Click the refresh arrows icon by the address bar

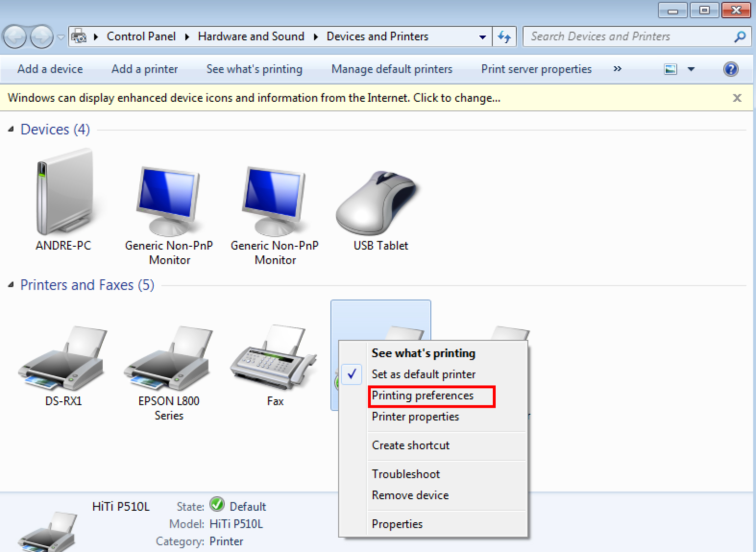click(504, 36)
